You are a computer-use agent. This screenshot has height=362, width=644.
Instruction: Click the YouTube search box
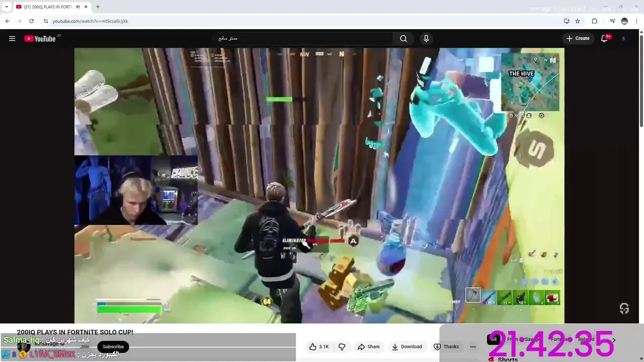coord(304,39)
